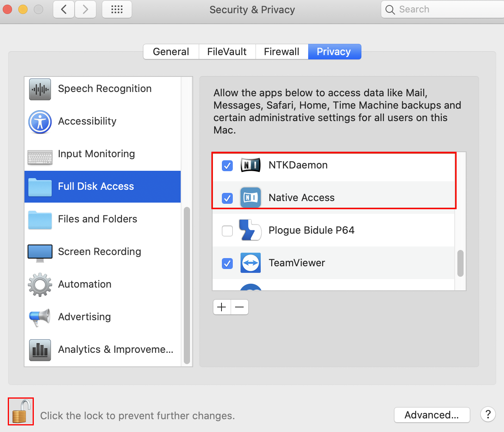Select the Analytics bar chart icon
The height and width of the screenshot is (432, 504).
(x=40, y=350)
